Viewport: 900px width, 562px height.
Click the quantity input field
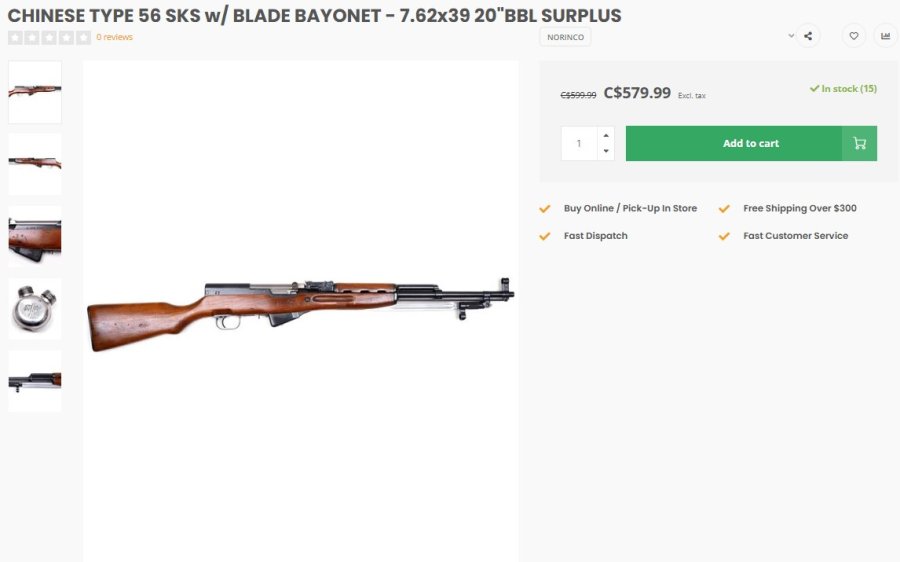point(579,143)
